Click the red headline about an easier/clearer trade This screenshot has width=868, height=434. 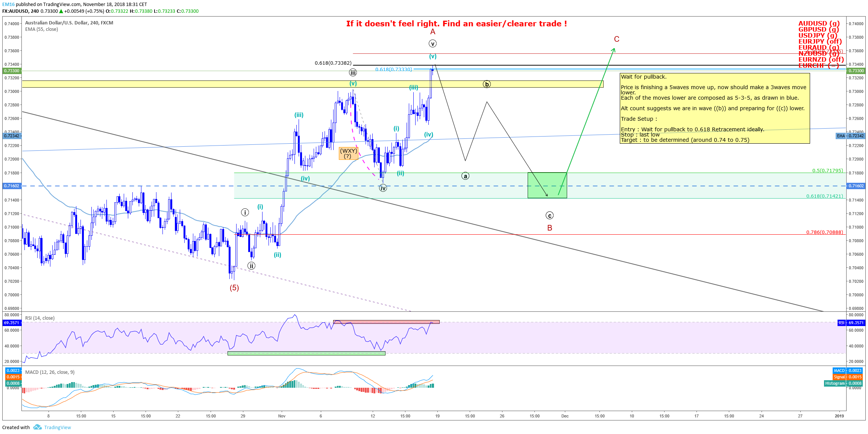pyautogui.click(x=457, y=24)
